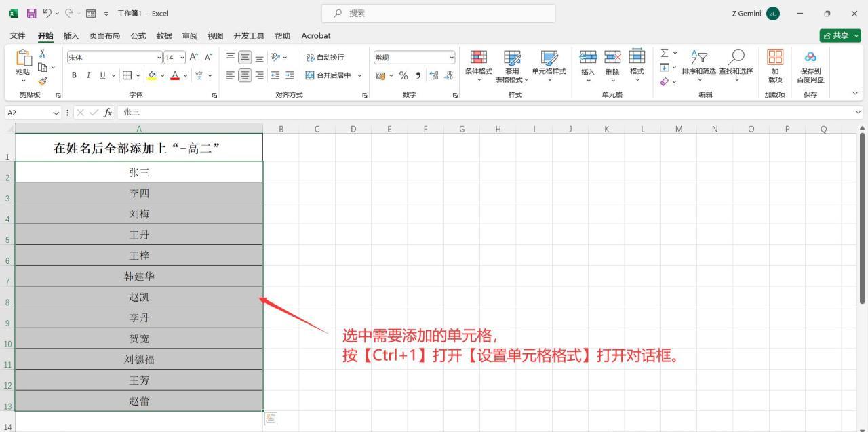Click the decrease decimal icon
Viewport: 868px width, 432px height.
click(448, 75)
